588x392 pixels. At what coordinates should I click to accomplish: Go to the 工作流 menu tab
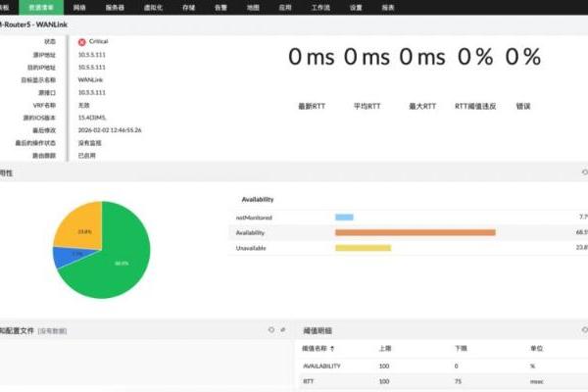click(x=320, y=8)
